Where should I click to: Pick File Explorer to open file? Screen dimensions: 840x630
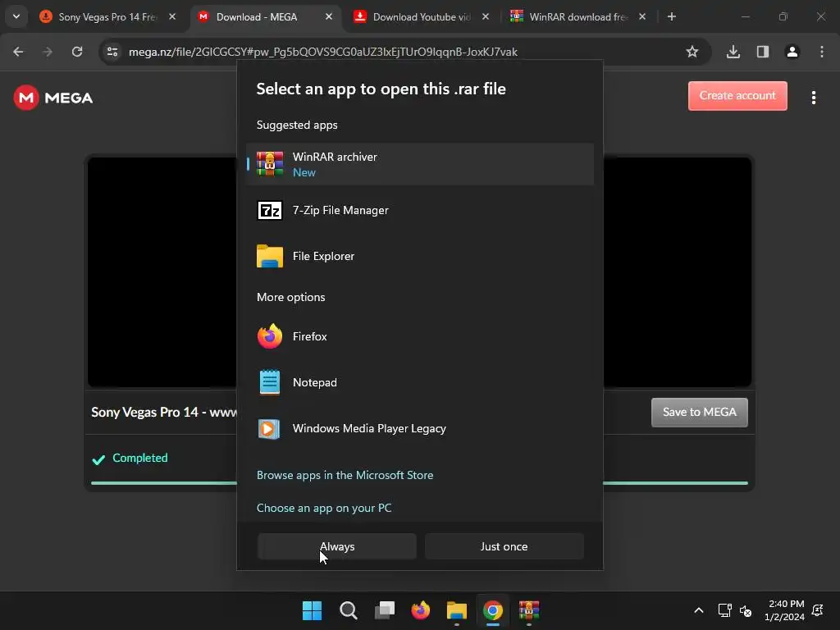click(419, 256)
